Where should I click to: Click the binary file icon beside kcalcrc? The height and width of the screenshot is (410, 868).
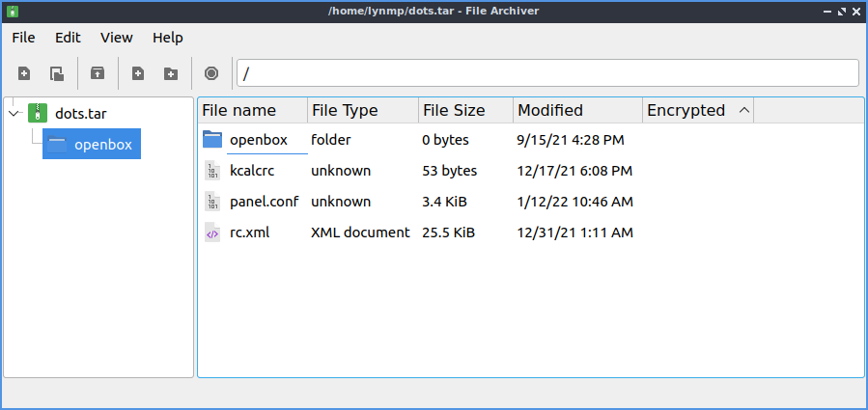point(212,171)
